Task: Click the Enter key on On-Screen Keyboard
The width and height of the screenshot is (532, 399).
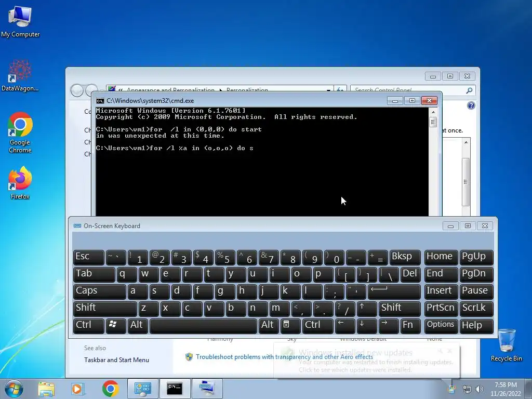Action: coord(394,291)
